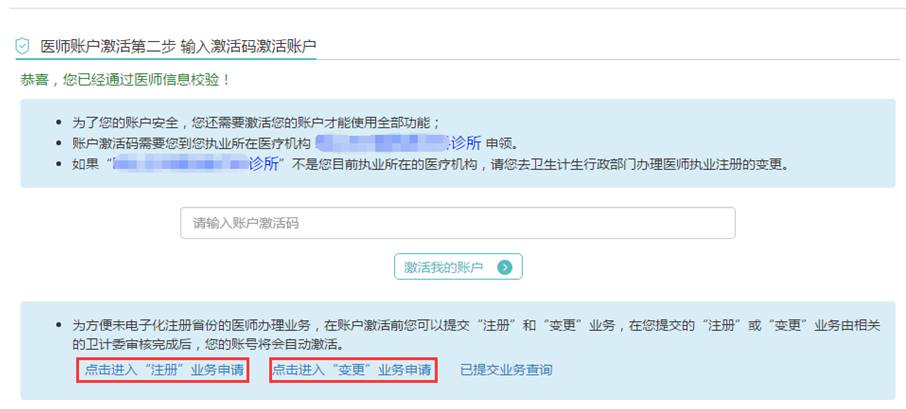The image size is (906, 409).
Task: Click the word 申领 after the clinic name
Action: [500, 143]
